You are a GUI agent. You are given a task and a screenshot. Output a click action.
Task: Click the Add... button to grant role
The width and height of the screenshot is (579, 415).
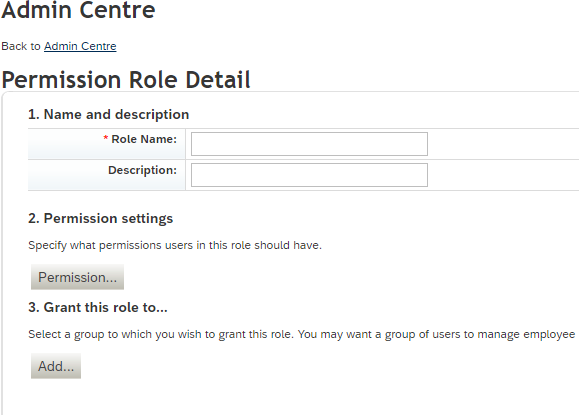pos(56,366)
